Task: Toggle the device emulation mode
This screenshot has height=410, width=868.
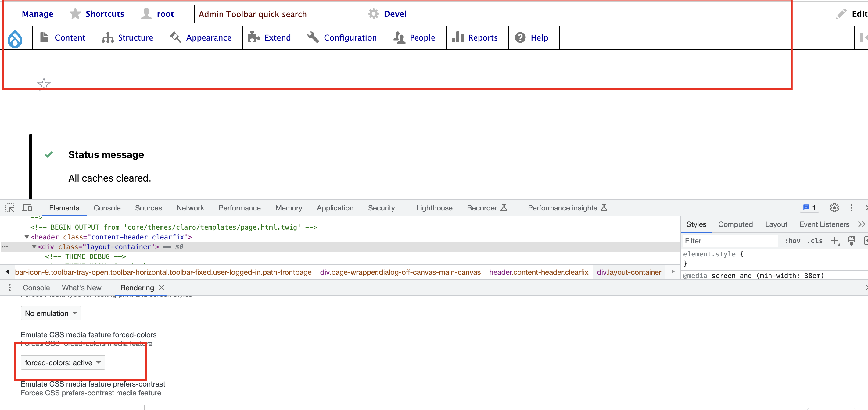Action: (x=27, y=208)
